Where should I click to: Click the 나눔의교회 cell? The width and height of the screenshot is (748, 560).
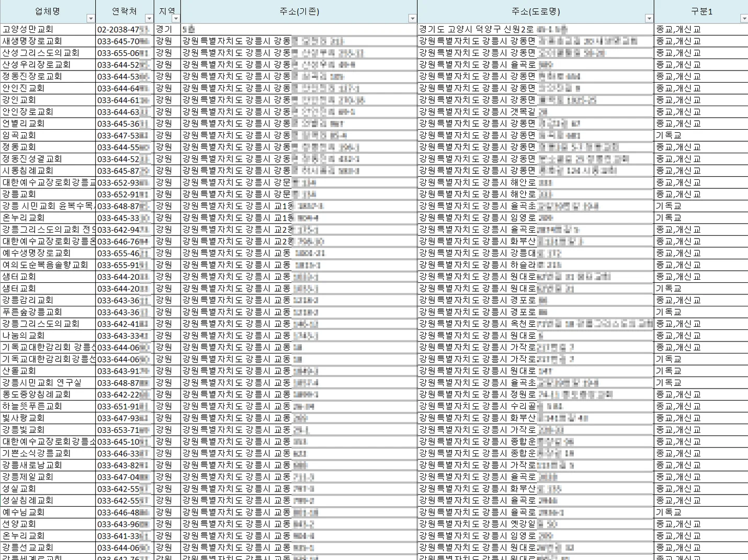[x=48, y=335]
